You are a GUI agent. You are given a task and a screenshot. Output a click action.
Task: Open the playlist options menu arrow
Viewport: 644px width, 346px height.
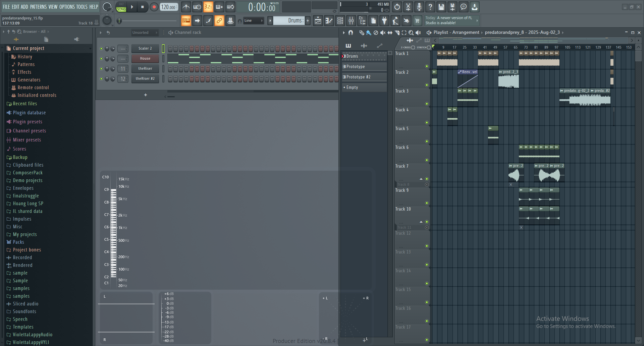point(343,33)
